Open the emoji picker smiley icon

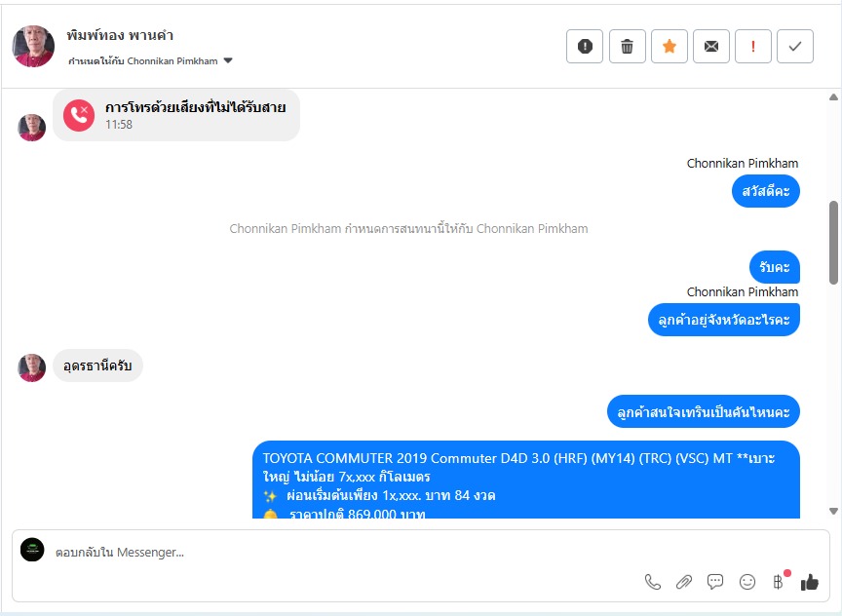(x=746, y=582)
